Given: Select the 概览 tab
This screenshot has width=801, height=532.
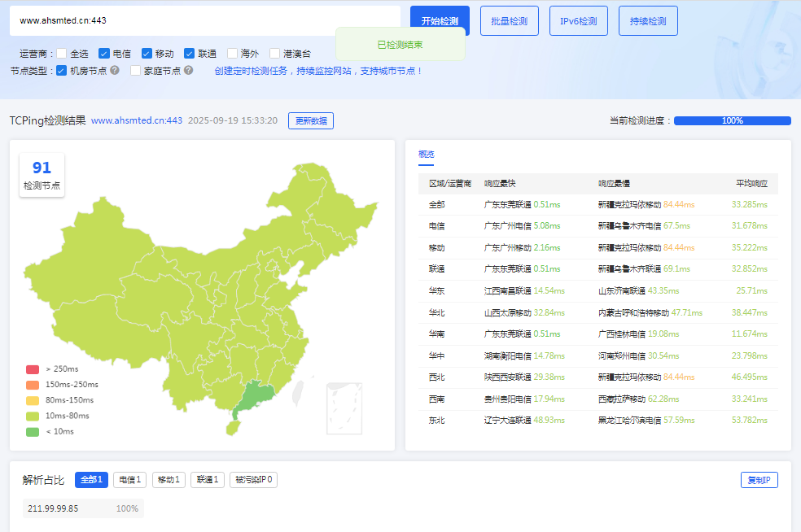Looking at the screenshot, I should tap(426, 155).
